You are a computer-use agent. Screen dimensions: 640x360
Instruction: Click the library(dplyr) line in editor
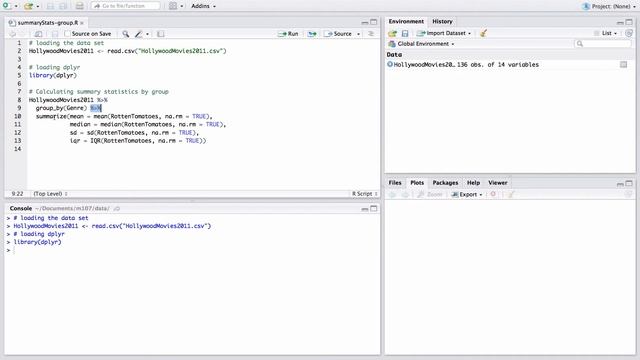[x=53, y=76]
